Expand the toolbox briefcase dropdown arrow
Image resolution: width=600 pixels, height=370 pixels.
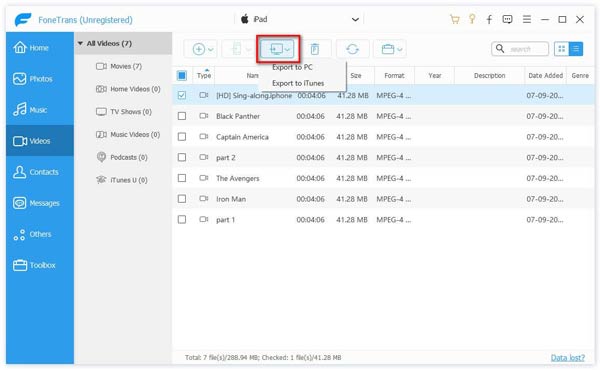click(x=400, y=49)
